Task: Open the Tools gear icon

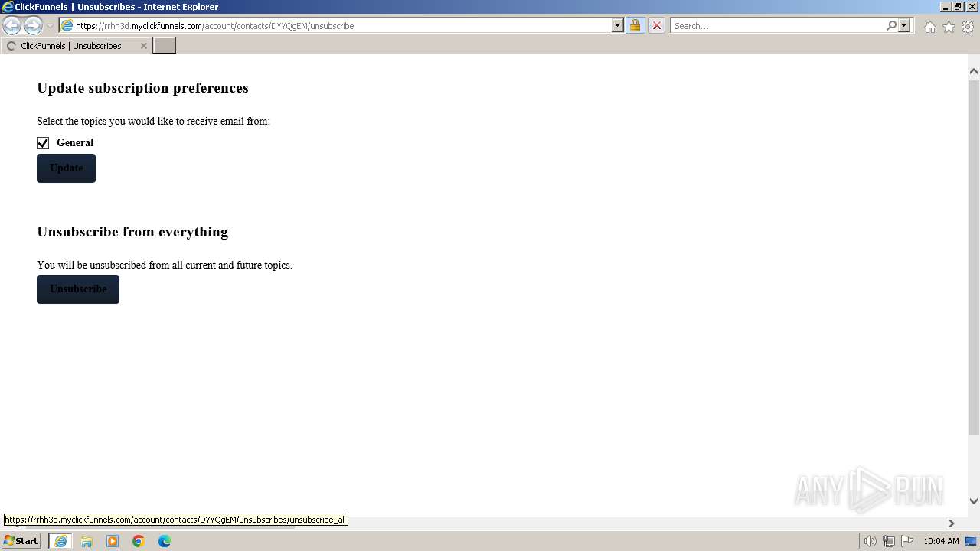Action: tap(968, 27)
